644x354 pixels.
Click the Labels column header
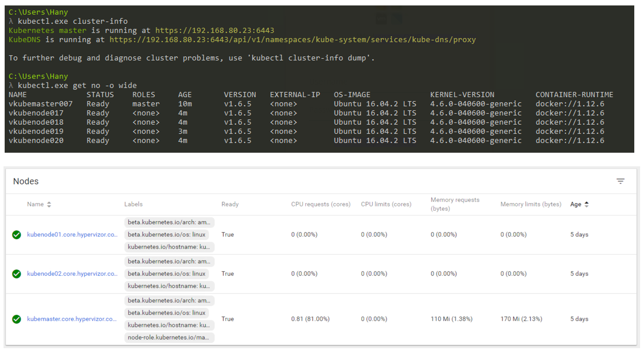tap(133, 204)
